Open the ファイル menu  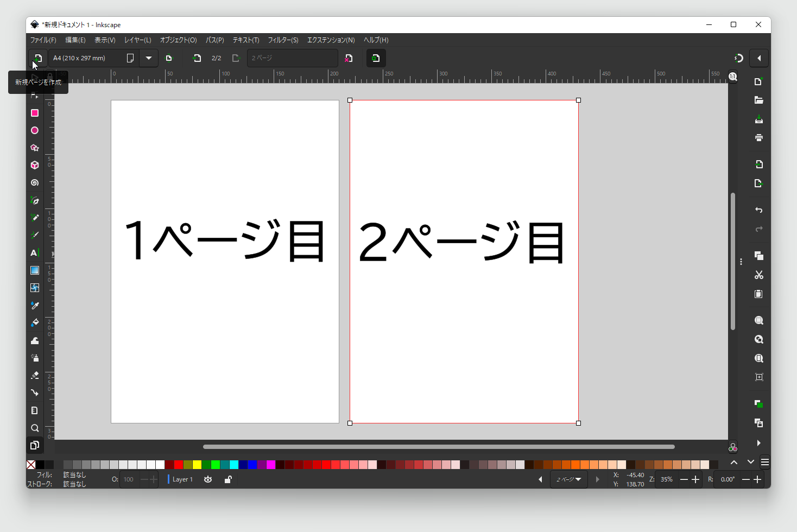43,40
